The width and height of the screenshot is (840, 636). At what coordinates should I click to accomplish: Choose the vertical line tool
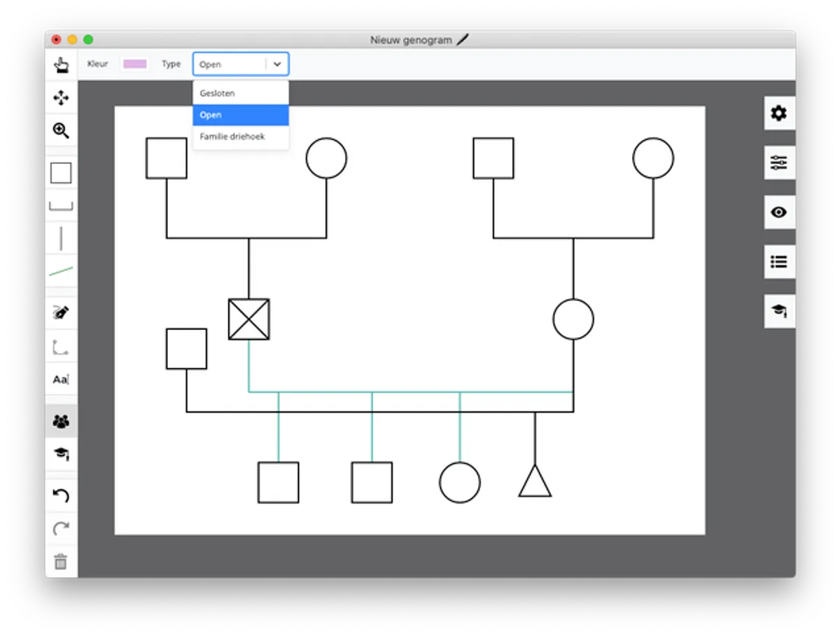click(61, 238)
